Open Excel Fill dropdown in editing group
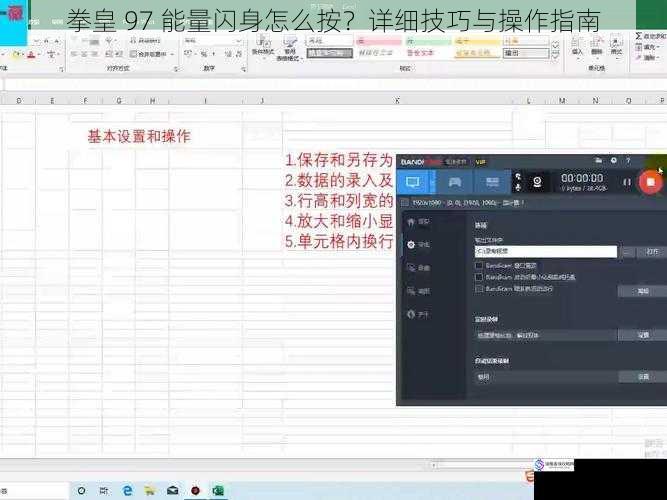Image resolution: width=667 pixels, height=500 pixels. (650, 47)
